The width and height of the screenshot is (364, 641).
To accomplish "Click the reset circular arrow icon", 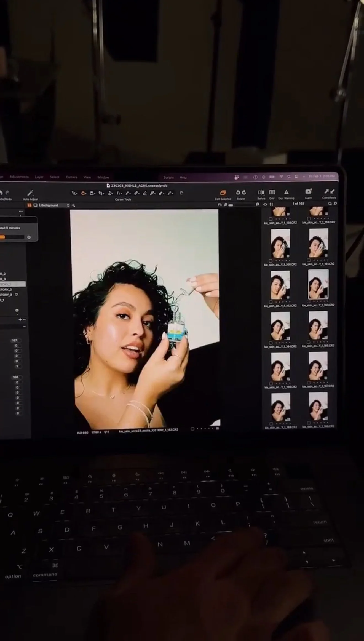I will pos(181,193).
